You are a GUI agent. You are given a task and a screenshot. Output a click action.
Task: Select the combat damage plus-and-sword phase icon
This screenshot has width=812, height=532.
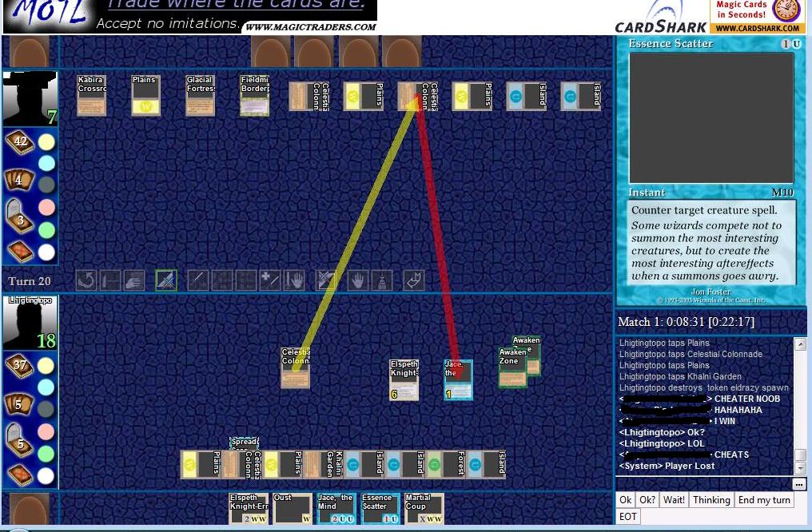pos(270,280)
